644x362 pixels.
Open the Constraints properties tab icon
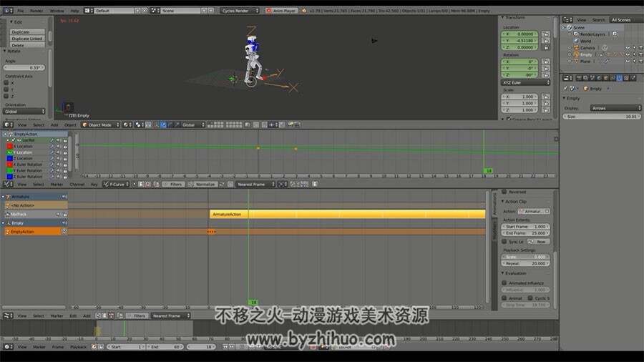(613, 77)
